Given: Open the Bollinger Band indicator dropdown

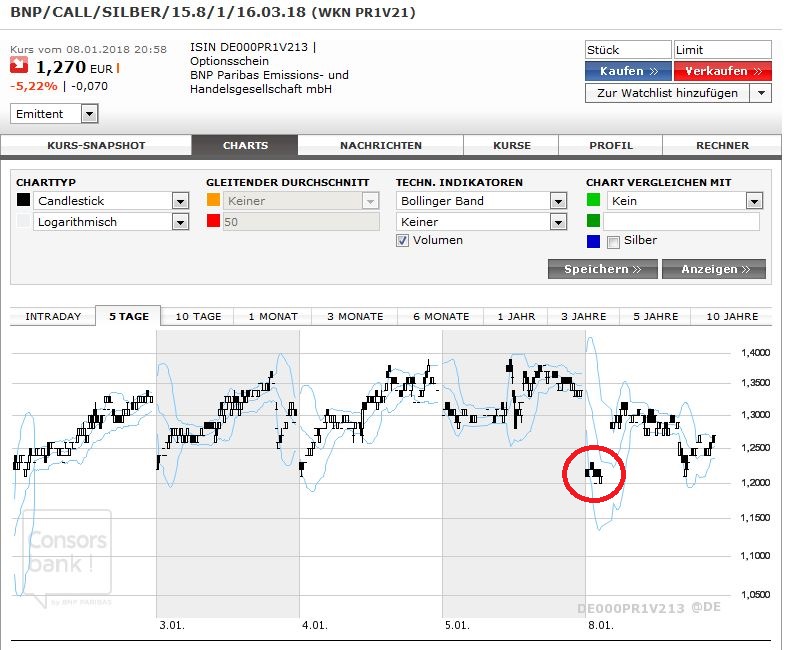Looking at the screenshot, I should pos(481,201).
